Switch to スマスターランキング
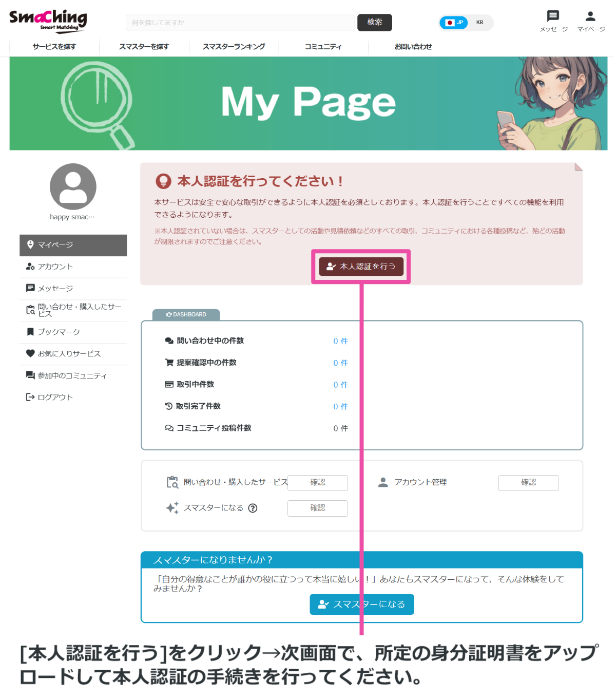 tap(234, 47)
